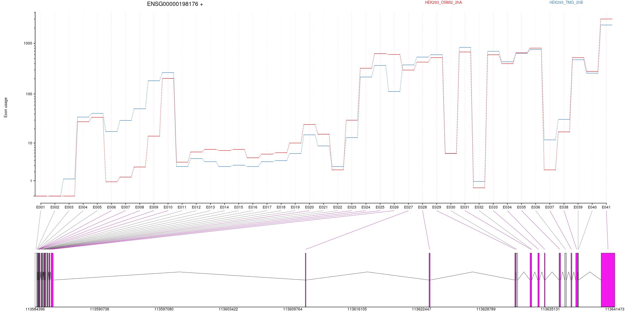Click the E002 exon label

pyautogui.click(x=55, y=207)
